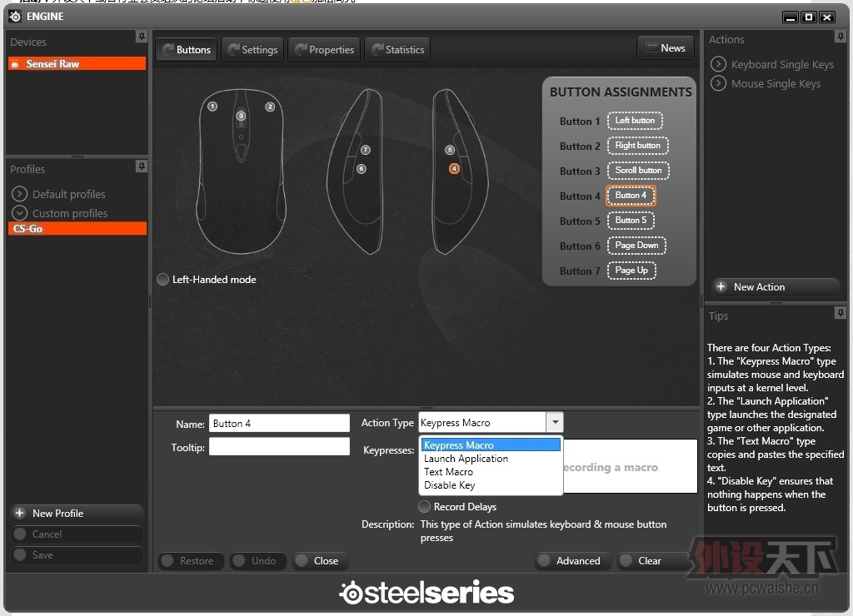Click the Button 4 assignment box
The width and height of the screenshot is (853, 616).
(631, 196)
